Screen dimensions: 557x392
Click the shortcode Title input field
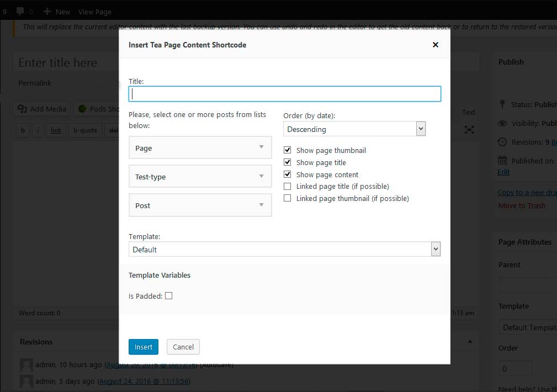(284, 94)
